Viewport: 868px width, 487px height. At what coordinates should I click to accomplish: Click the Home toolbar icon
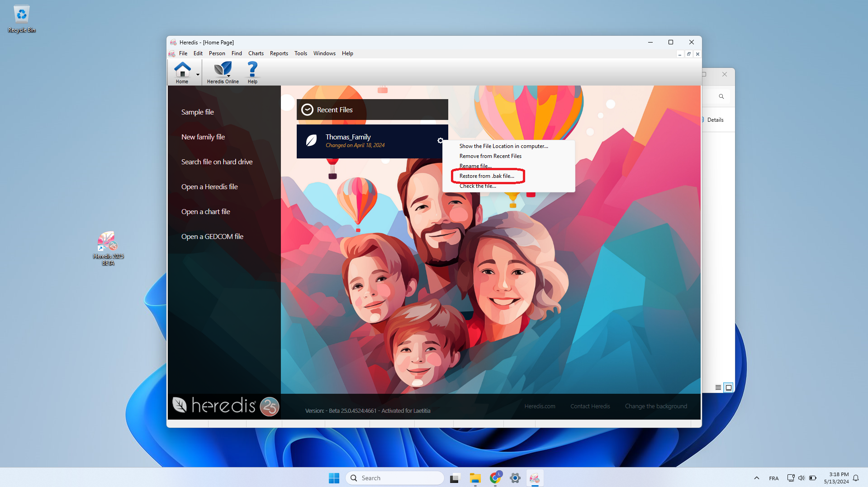click(x=182, y=72)
